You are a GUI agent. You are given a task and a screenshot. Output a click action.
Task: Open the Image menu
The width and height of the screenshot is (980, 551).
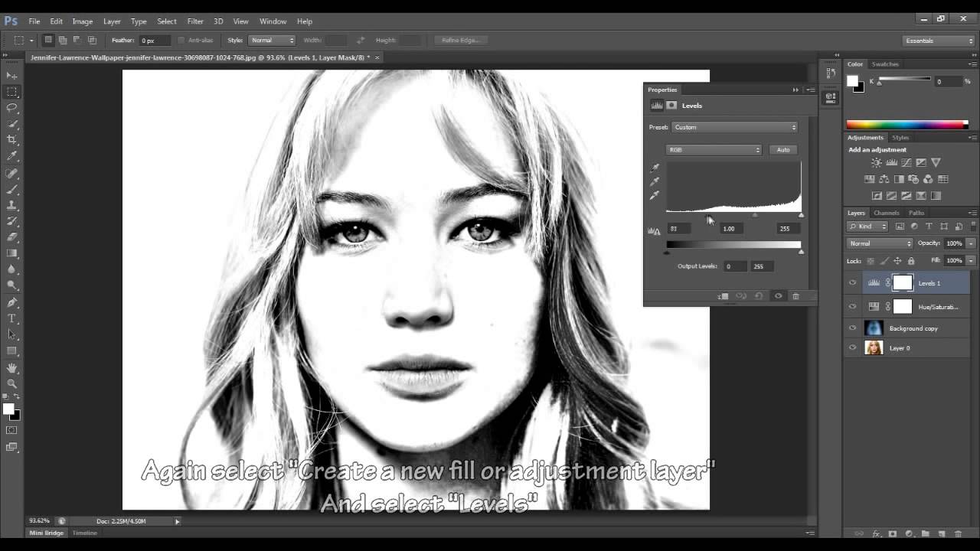click(x=82, y=21)
